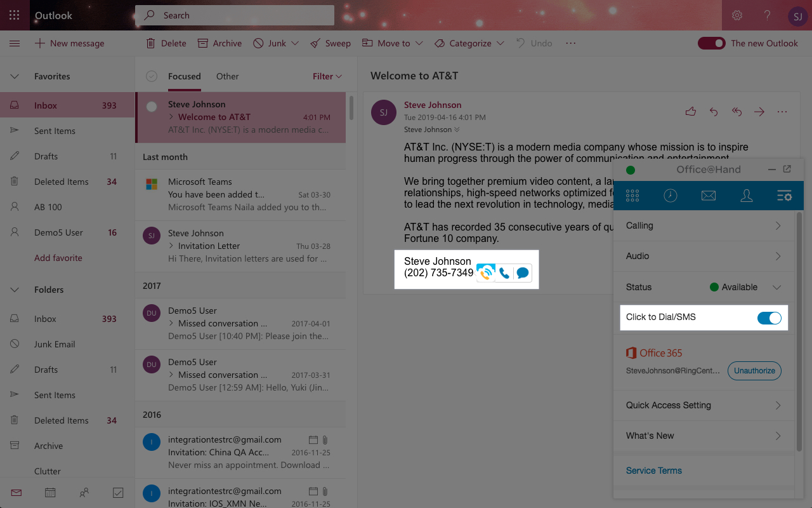The image size is (812, 508).
Task: Toggle The new Outlook switch
Action: pos(711,43)
